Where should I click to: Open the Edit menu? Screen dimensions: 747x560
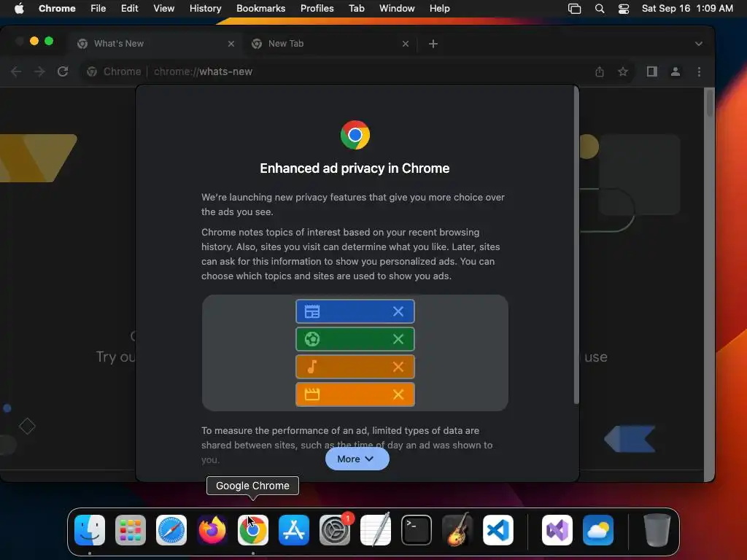[130, 8]
